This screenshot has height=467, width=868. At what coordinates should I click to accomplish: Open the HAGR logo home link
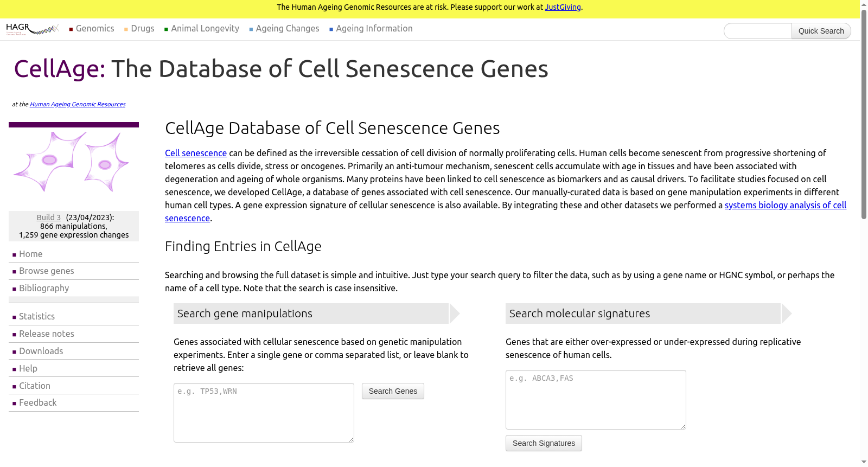[x=33, y=29]
